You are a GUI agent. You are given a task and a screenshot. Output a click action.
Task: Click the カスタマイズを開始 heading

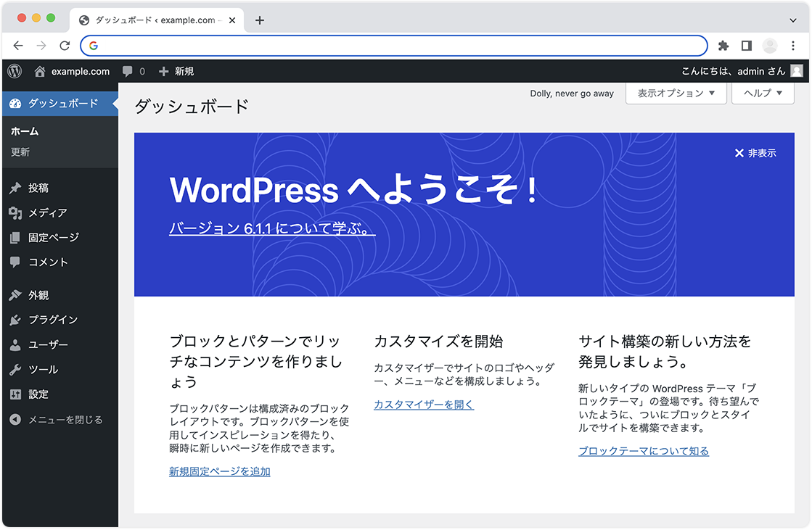pos(438,341)
